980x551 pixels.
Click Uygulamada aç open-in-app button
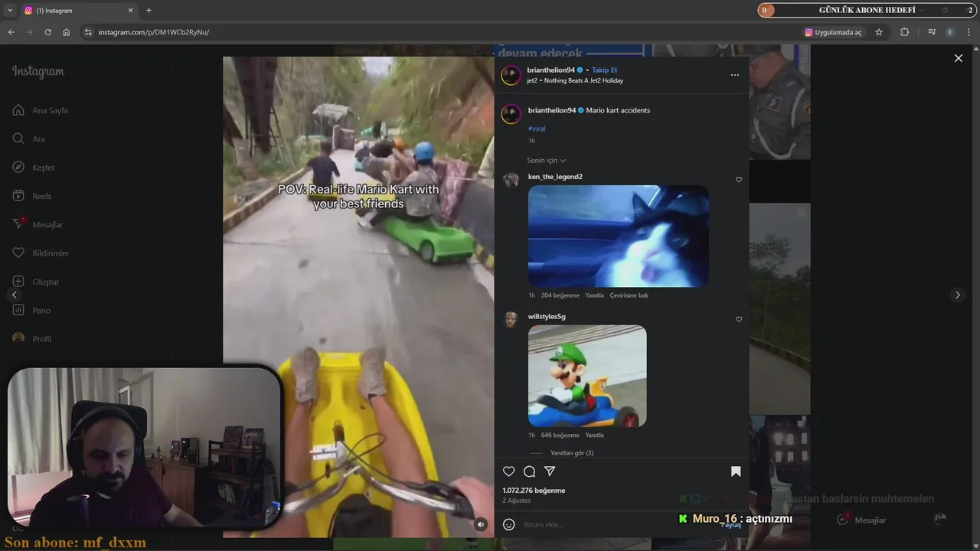point(833,32)
